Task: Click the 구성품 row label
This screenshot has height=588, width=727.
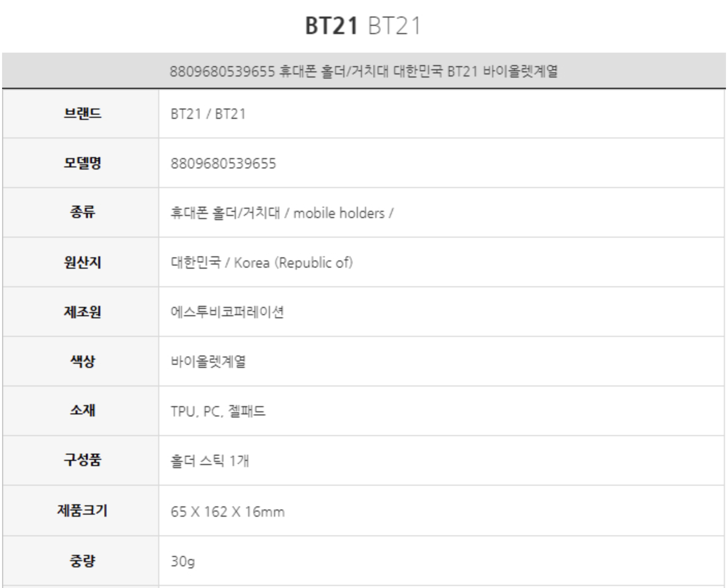Action: coord(82,460)
